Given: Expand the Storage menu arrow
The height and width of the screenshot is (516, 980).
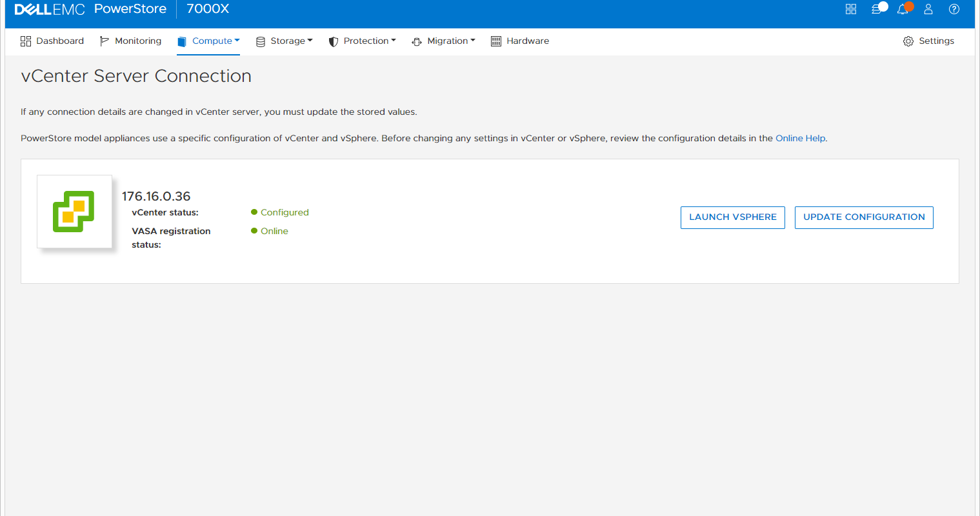Looking at the screenshot, I should (310, 40).
